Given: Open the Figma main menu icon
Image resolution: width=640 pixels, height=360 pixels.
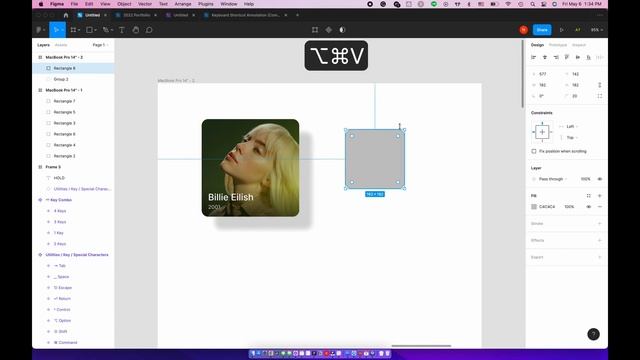Looking at the screenshot, I should tap(40, 30).
